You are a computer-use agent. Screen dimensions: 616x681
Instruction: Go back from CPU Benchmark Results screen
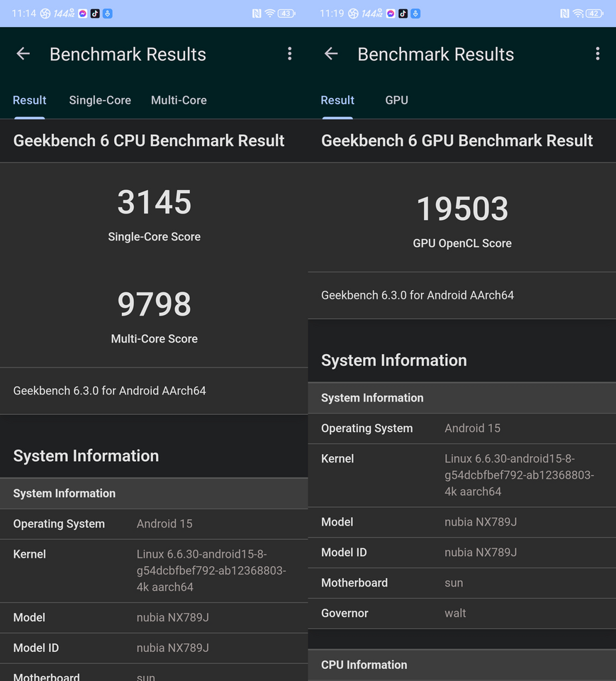click(23, 54)
